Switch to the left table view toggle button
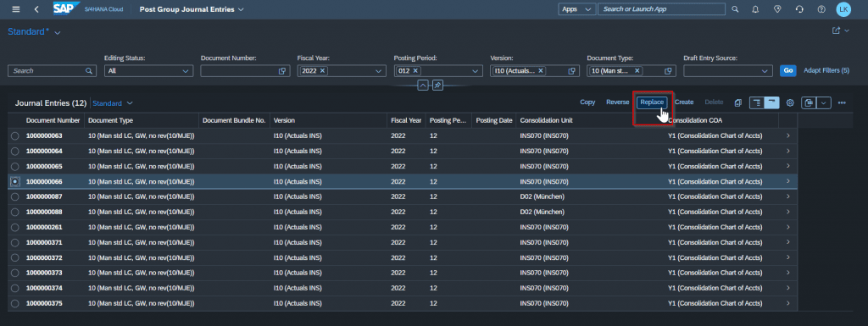 [757, 102]
